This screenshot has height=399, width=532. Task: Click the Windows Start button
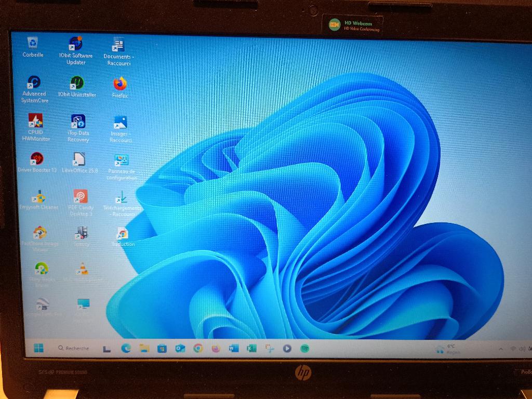click(x=39, y=347)
